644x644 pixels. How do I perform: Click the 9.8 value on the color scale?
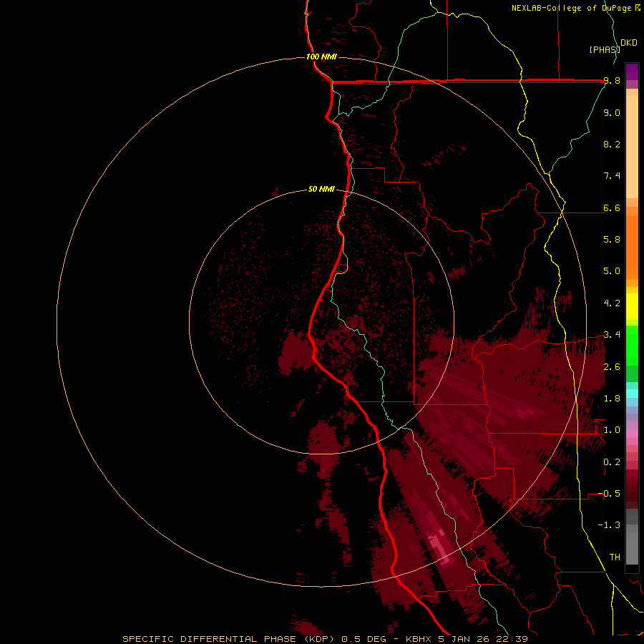612,81
